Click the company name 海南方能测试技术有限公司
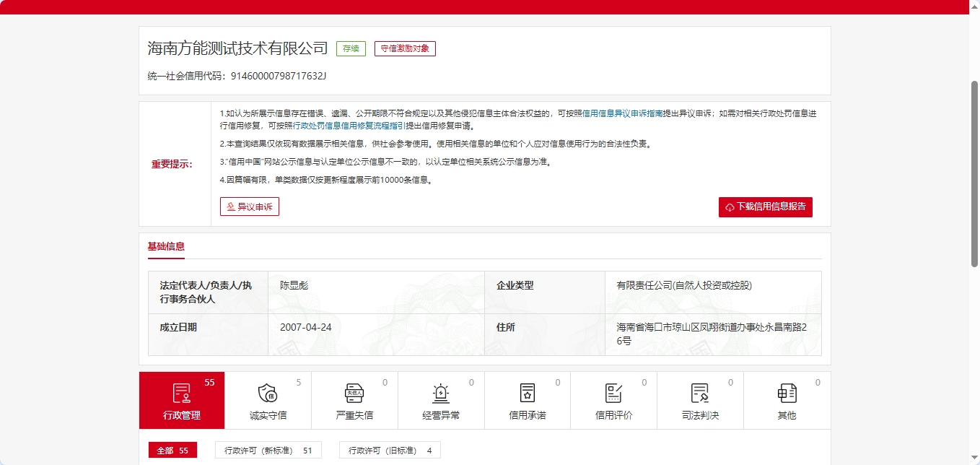 pos(237,49)
